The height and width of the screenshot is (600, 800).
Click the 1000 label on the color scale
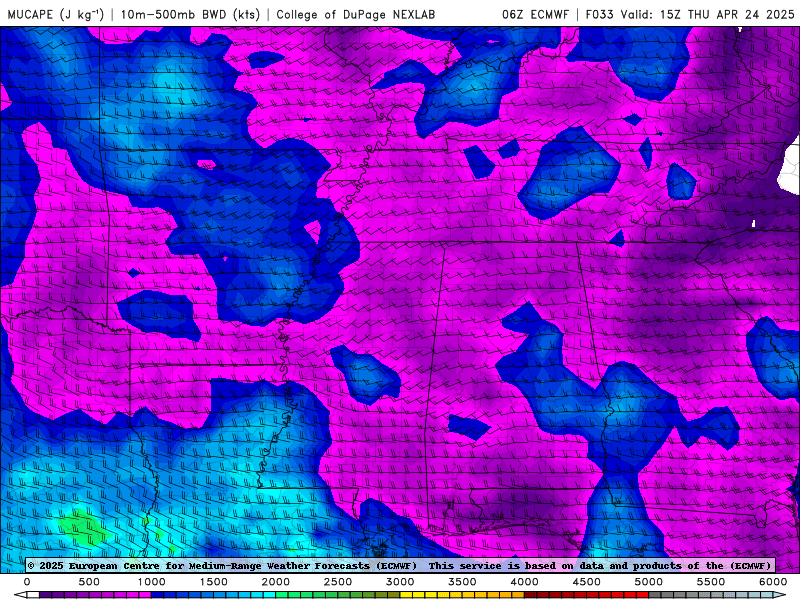point(152,582)
